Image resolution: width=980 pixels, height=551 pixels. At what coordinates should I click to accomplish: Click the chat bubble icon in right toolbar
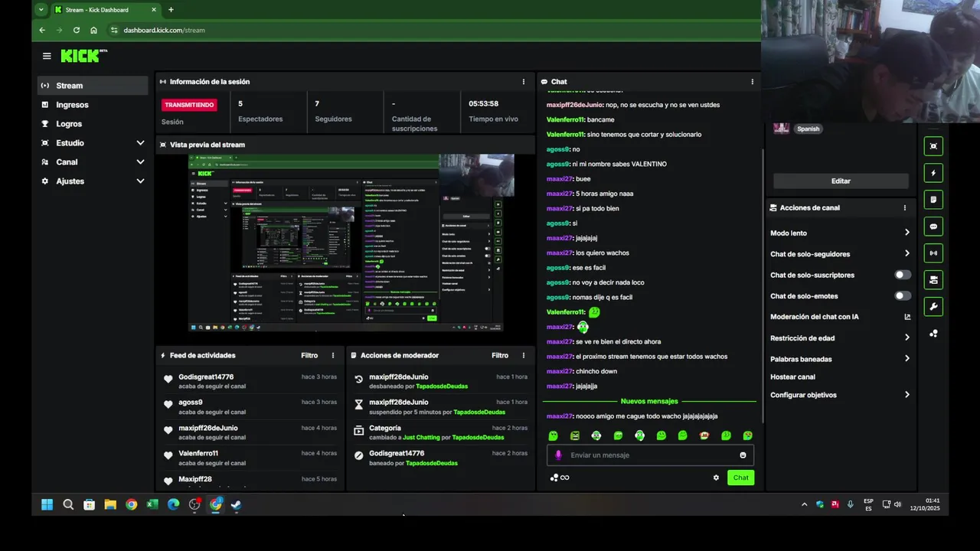[933, 227]
